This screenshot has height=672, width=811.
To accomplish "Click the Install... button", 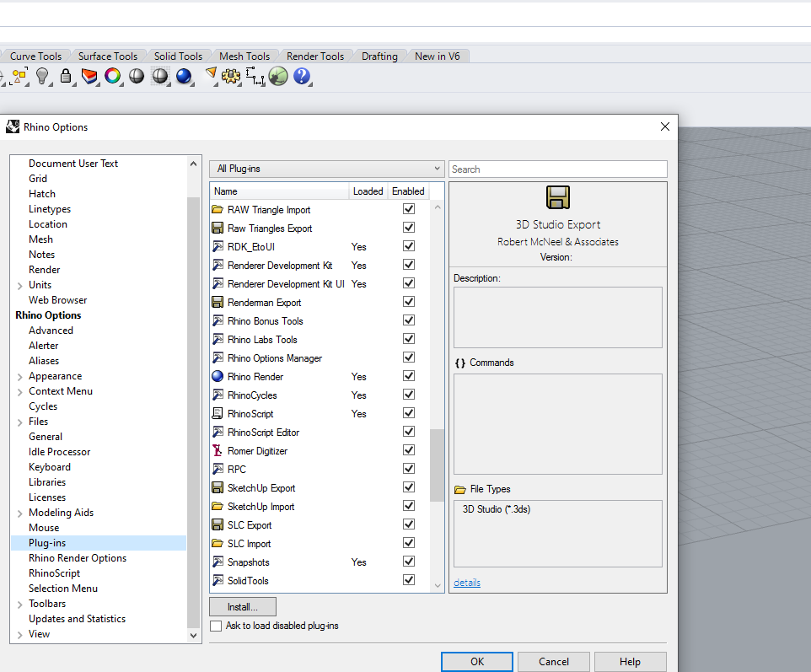I will pos(243,607).
